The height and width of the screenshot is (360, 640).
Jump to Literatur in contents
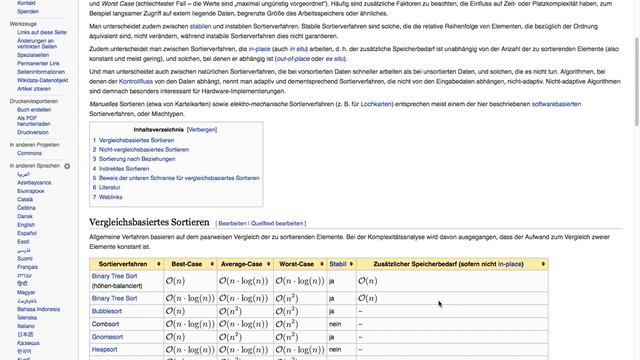pos(109,187)
